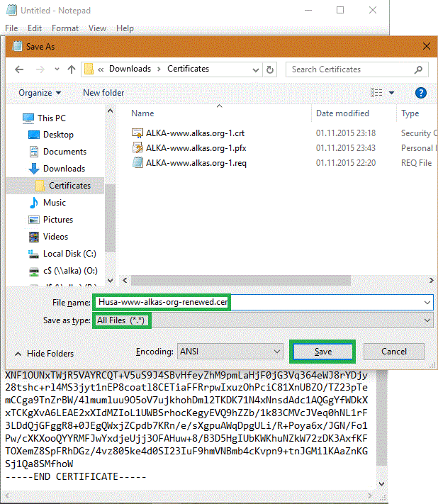Open Local Disk (C:) in sidebar
Viewport: 438px width, 504px height.
[69, 254]
